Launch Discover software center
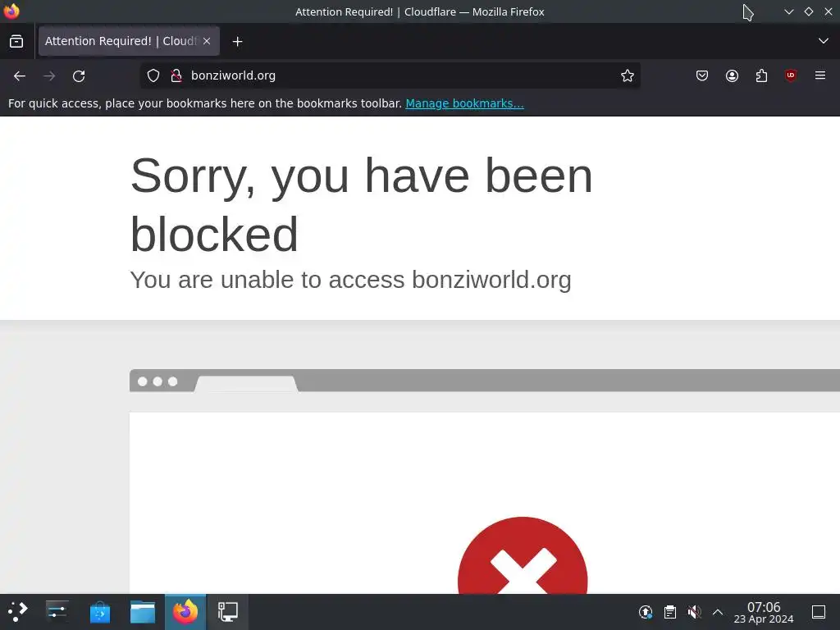 click(x=99, y=612)
